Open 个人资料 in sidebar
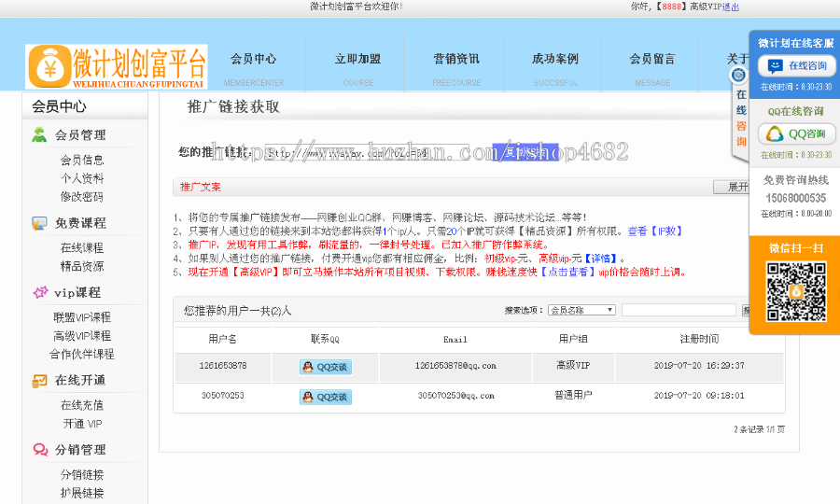The height and width of the screenshot is (504, 840). (82, 178)
